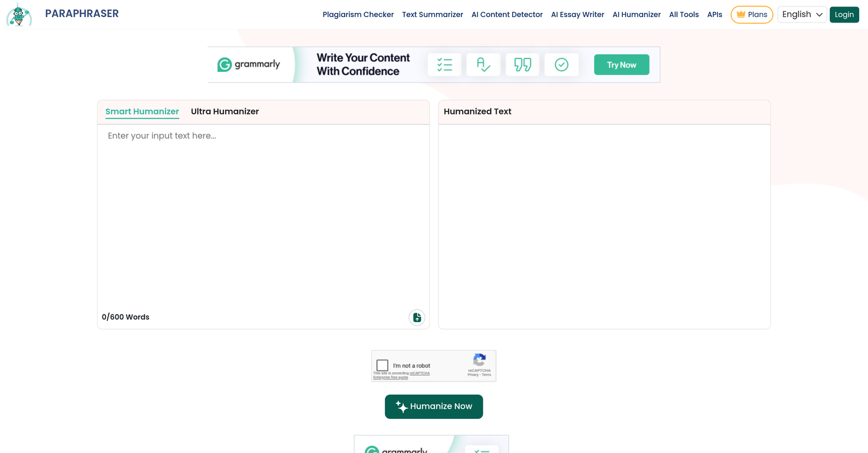Switch to the Ultra Humanizer tab
Screen dimensions: 868x453
coord(225,111)
